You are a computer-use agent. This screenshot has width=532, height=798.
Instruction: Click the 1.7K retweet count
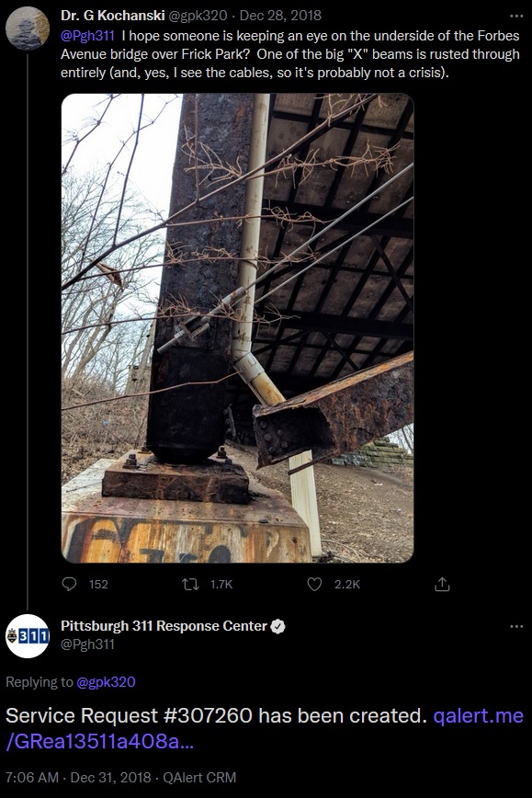221,585
